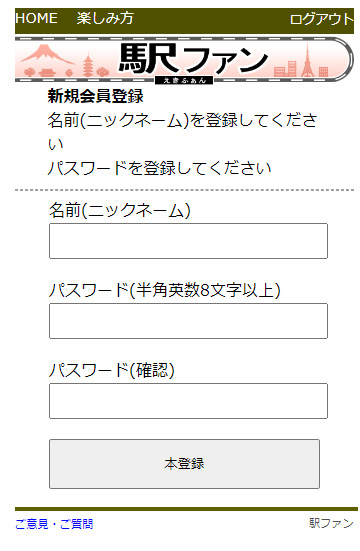The height and width of the screenshot is (551, 360).
Task: Focus the パスワード(確認) input field
Action: click(188, 401)
